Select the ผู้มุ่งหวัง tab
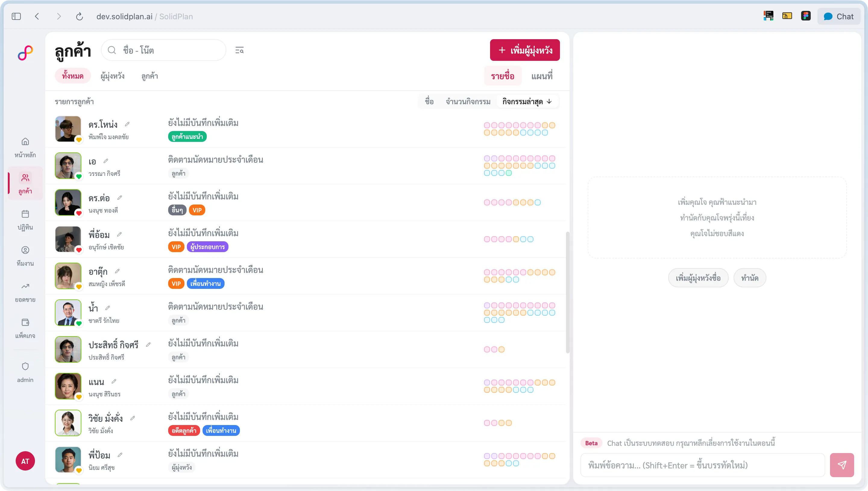 coord(112,76)
